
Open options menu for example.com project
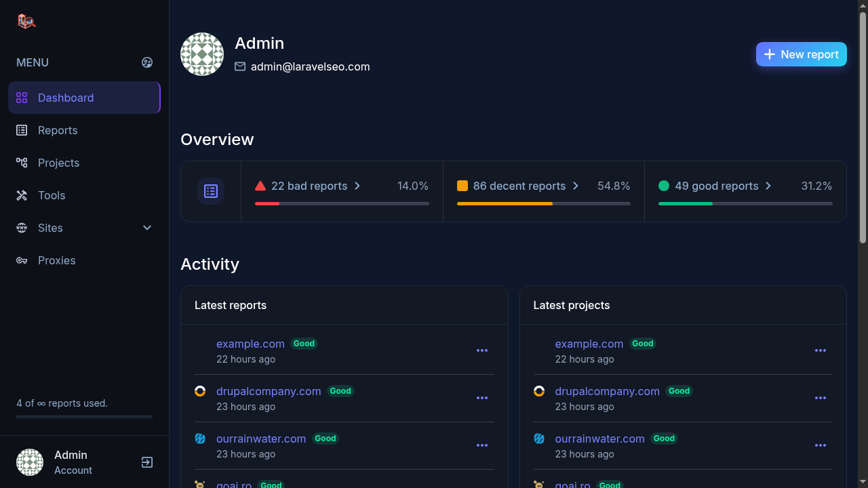click(x=821, y=350)
